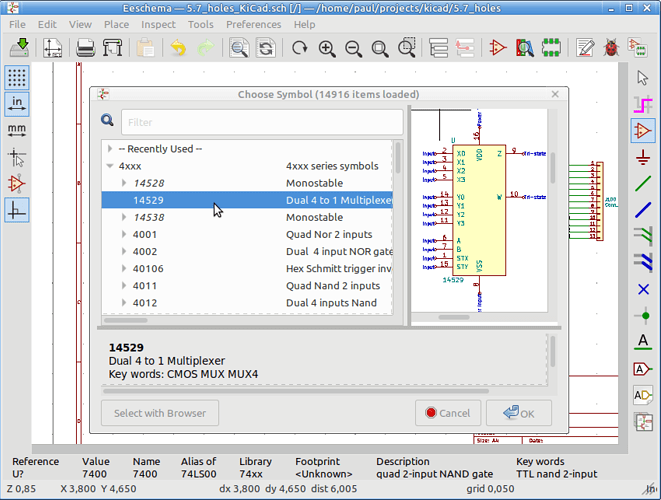
Task: Click the Cancel button
Action: pos(448,413)
